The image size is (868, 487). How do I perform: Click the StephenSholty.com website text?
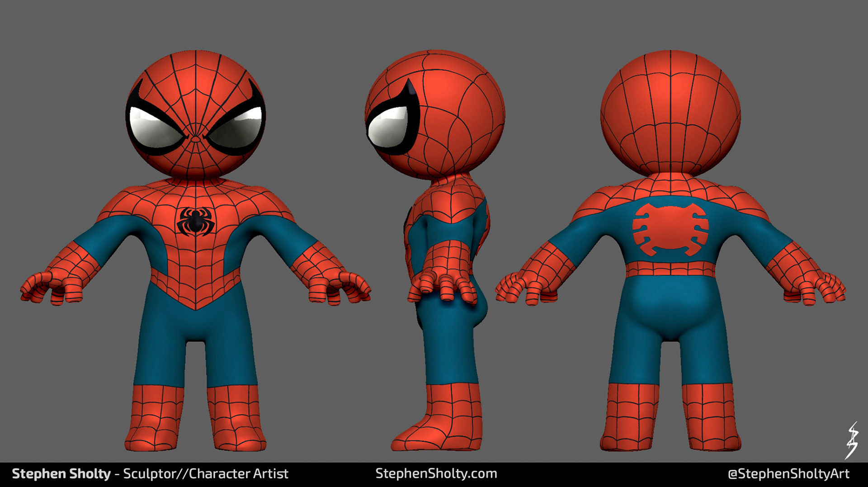[x=436, y=473]
